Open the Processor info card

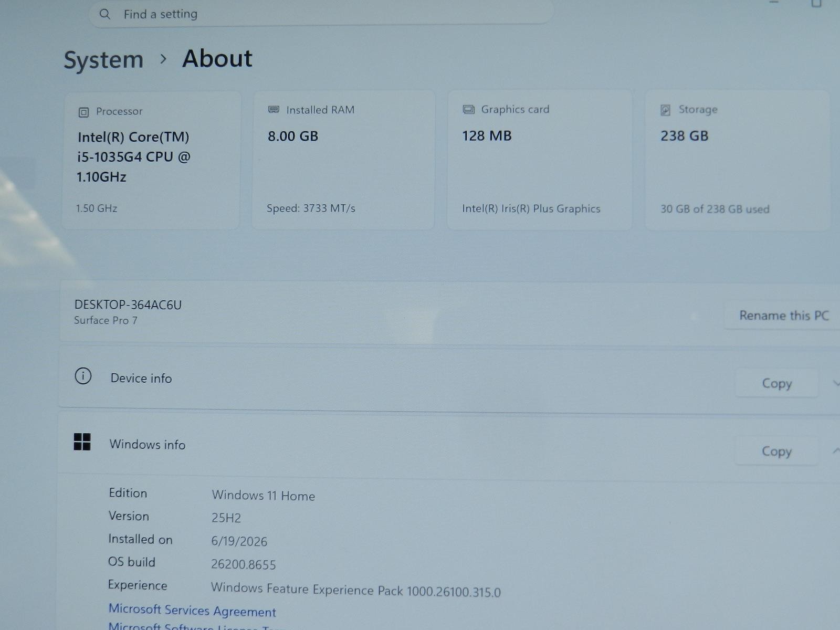pyautogui.click(x=151, y=160)
